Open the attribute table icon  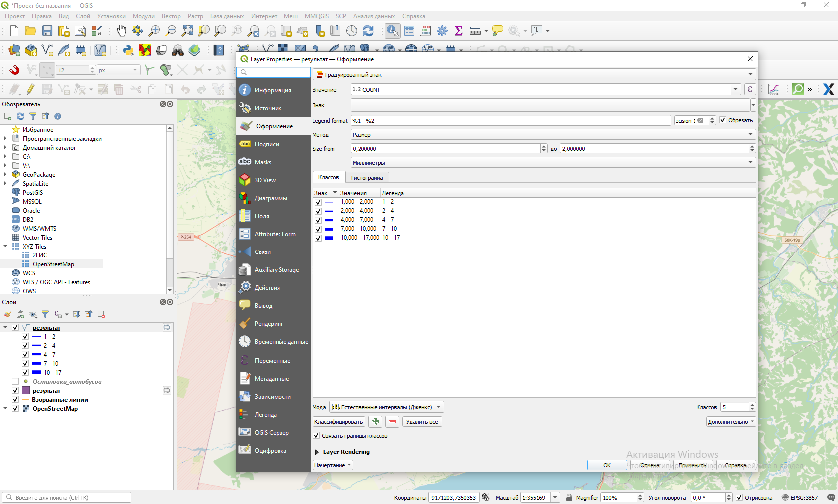pyautogui.click(x=409, y=31)
